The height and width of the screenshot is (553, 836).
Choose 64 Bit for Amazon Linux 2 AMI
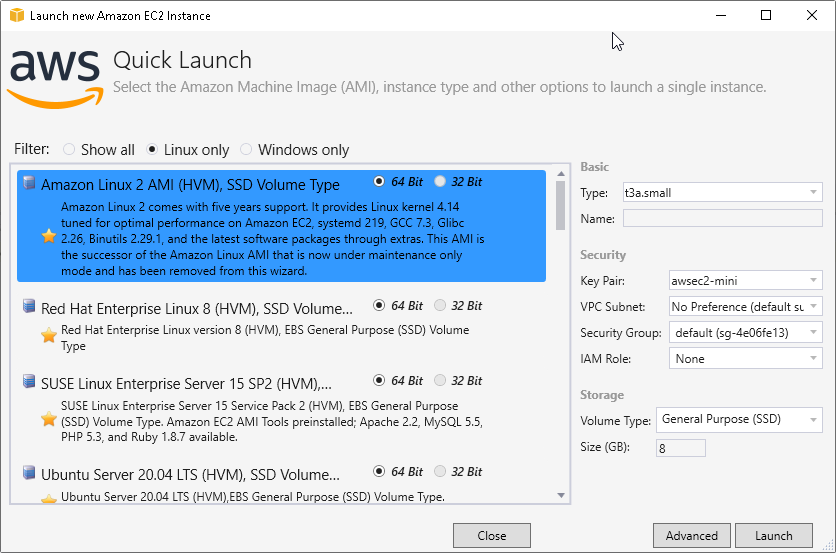[398, 182]
